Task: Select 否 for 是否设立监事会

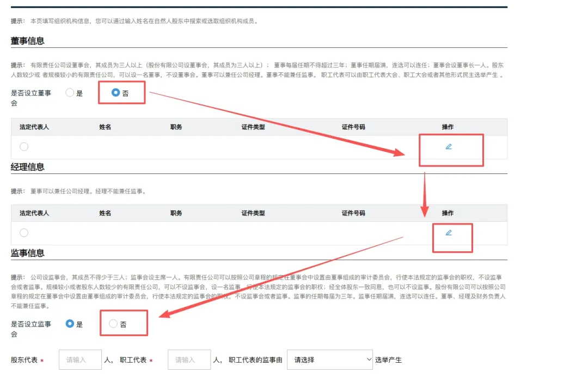Action: click(x=113, y=323)
